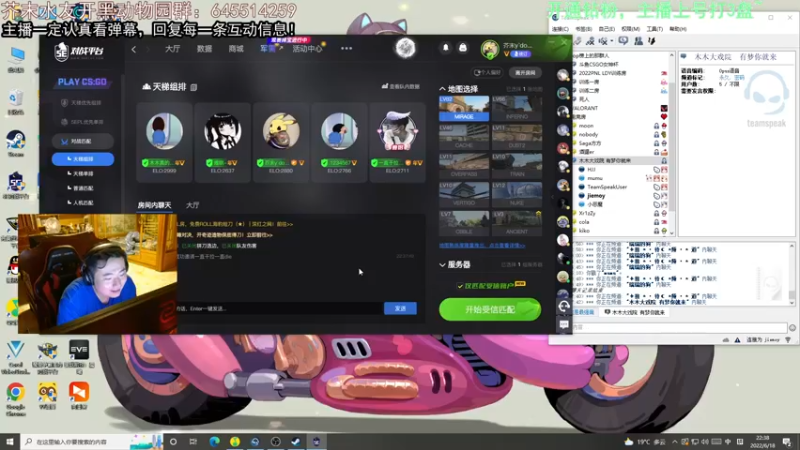The image size is (800, 450).
Task: Collapse the 对战匹配 group in left sidebar
Action: [x=82, y=141]
